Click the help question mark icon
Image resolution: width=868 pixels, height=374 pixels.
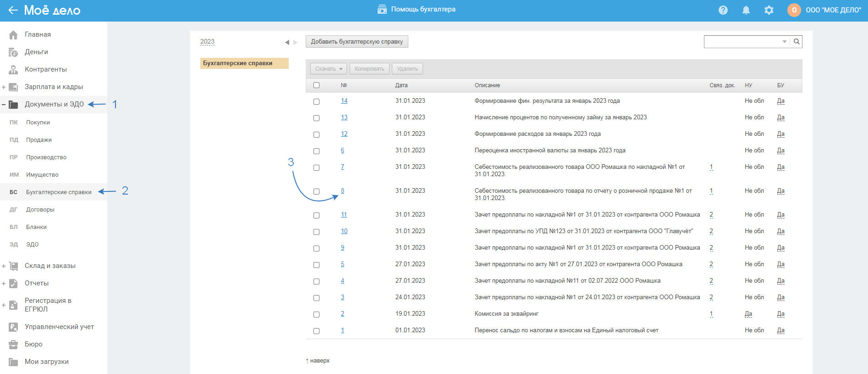click(723, 10)
